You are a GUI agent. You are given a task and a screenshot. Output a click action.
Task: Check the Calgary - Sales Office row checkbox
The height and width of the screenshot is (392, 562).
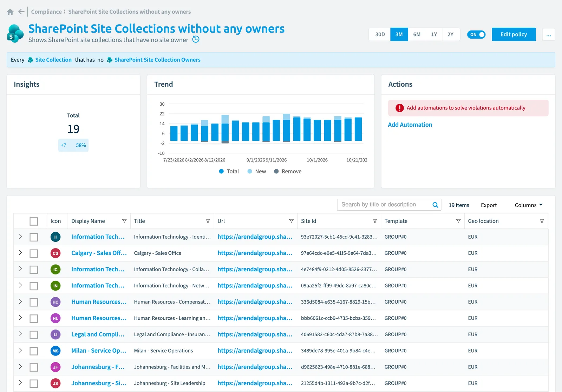[34, 253]
